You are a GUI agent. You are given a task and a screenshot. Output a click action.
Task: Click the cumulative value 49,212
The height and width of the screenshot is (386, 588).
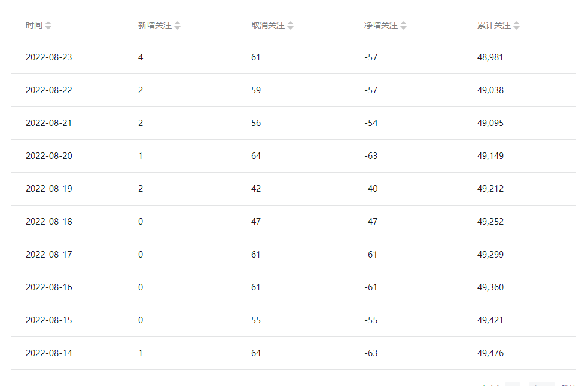(490, 189)
